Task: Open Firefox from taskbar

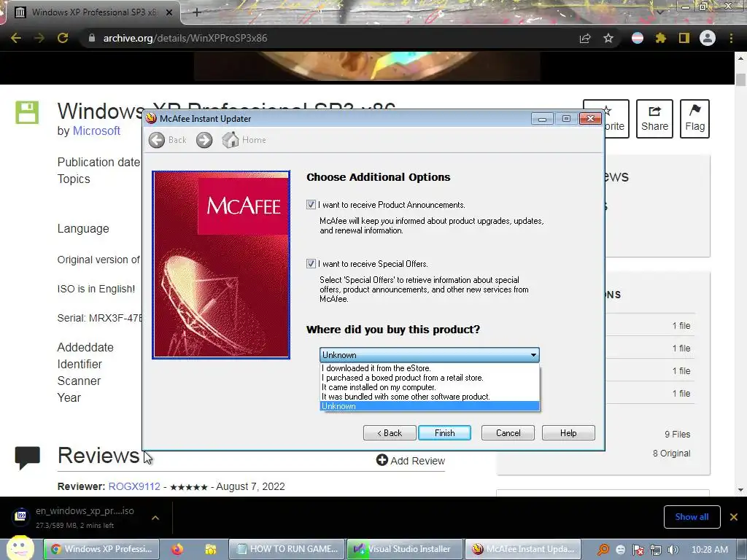Action: pos(178,549)
